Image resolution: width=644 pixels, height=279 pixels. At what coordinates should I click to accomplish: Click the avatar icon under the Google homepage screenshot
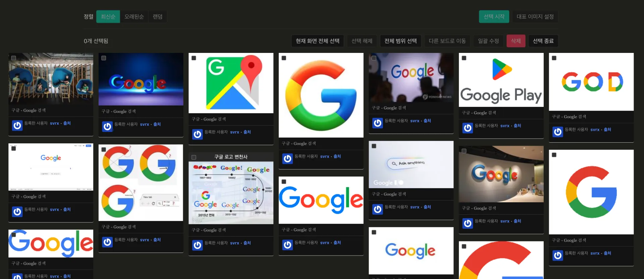coord(17,212)
